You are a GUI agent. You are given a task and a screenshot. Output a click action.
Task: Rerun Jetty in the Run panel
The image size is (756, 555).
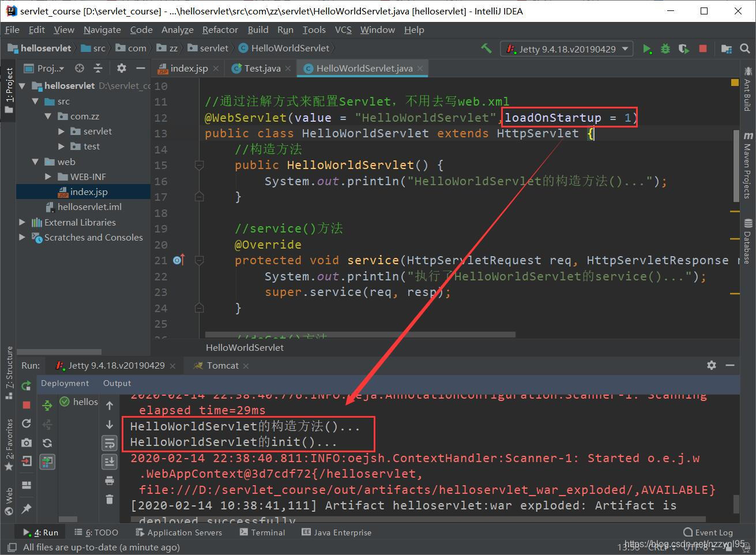[26, 386]
